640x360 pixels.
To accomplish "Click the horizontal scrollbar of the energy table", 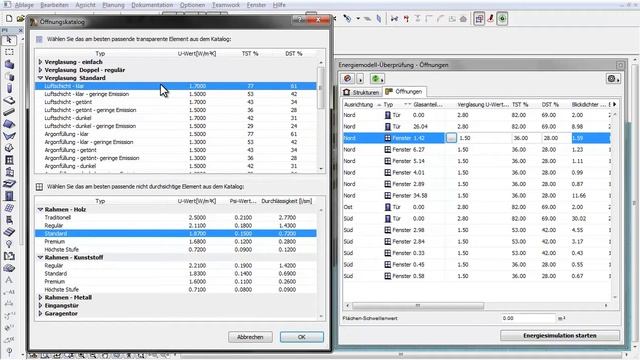I will pos(418,305).
